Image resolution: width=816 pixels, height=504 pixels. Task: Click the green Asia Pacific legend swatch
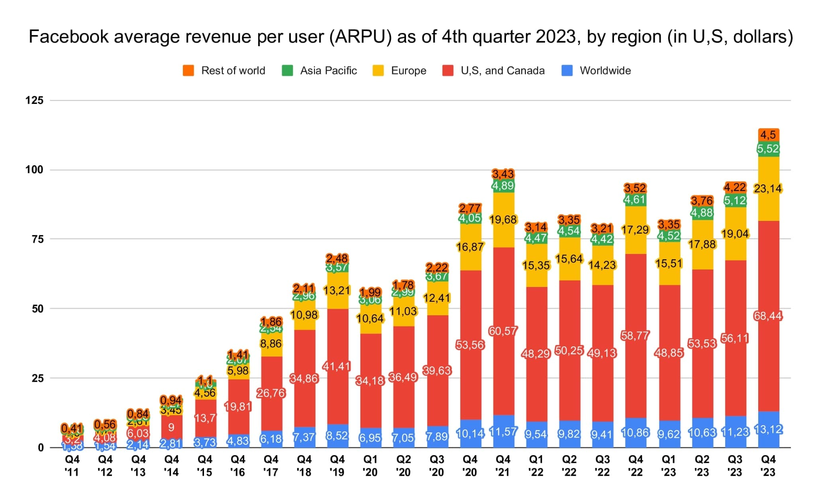(287, 70)
